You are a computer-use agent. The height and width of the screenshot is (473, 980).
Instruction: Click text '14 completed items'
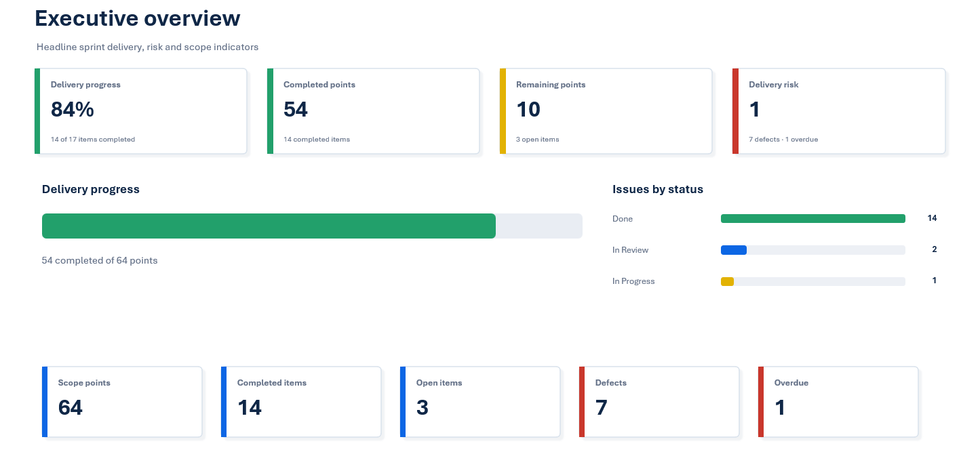[317, 140]
